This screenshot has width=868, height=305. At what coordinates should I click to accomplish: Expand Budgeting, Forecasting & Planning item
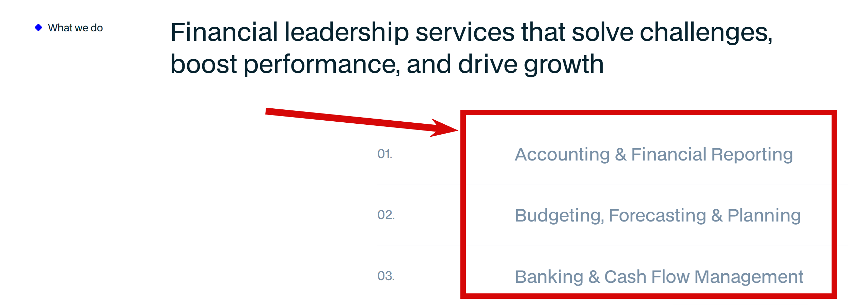click(658, 215)
